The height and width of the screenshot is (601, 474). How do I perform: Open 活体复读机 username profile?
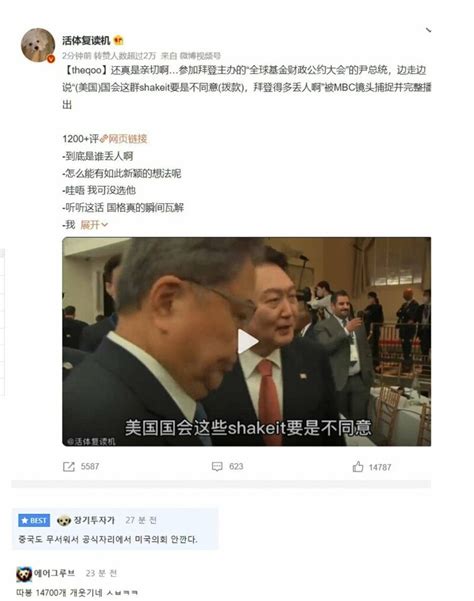click(x=86, y=40)
